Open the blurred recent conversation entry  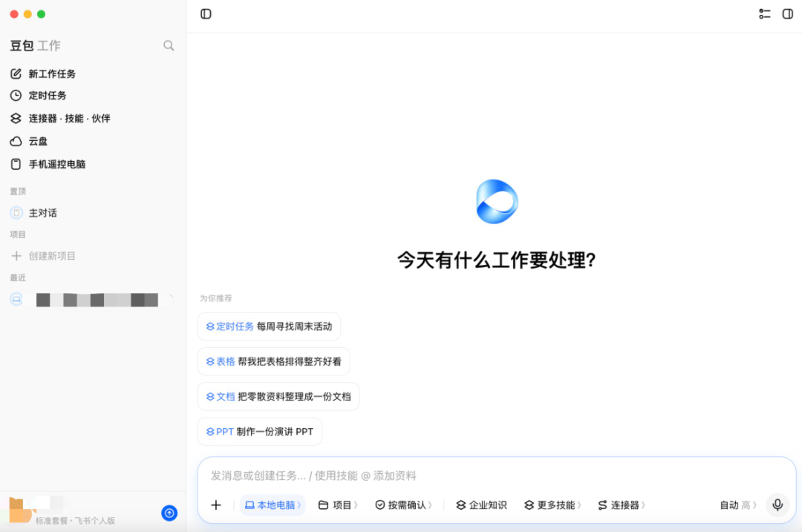(x=92, y=300)
